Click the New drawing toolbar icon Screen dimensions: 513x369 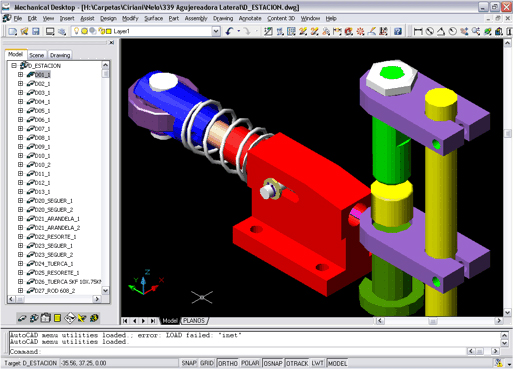13,31
